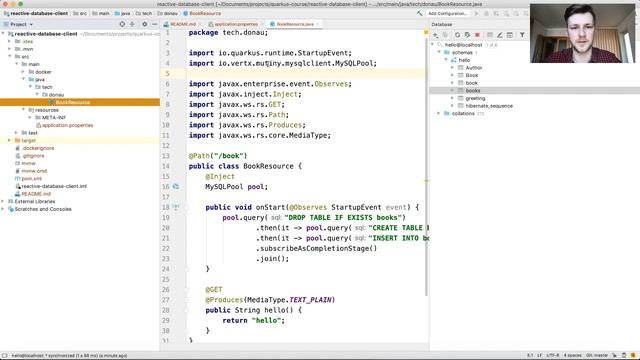
Task: Expand the Author table in Database tree
Action: 452,68
